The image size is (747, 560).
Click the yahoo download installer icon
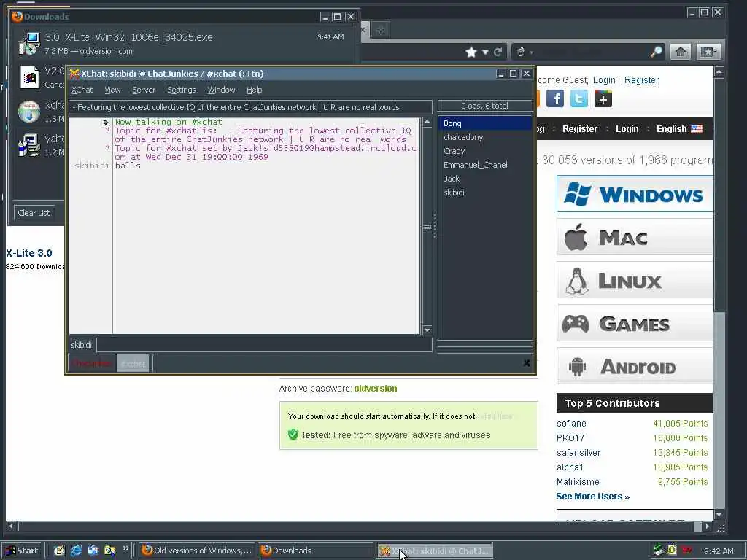[29, 145]
